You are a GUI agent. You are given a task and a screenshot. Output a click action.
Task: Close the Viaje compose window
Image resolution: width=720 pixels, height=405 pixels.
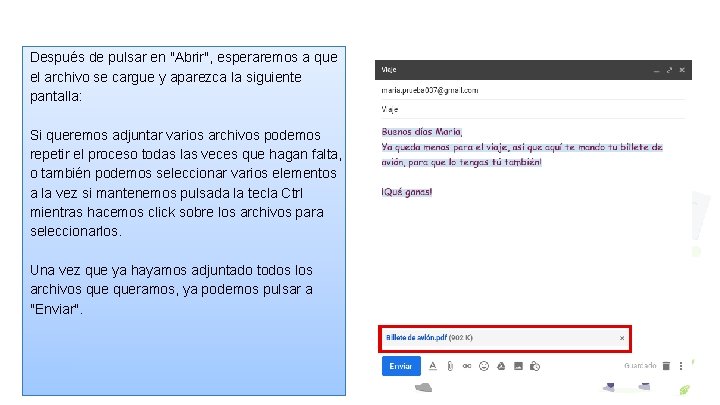click(682, 70)
